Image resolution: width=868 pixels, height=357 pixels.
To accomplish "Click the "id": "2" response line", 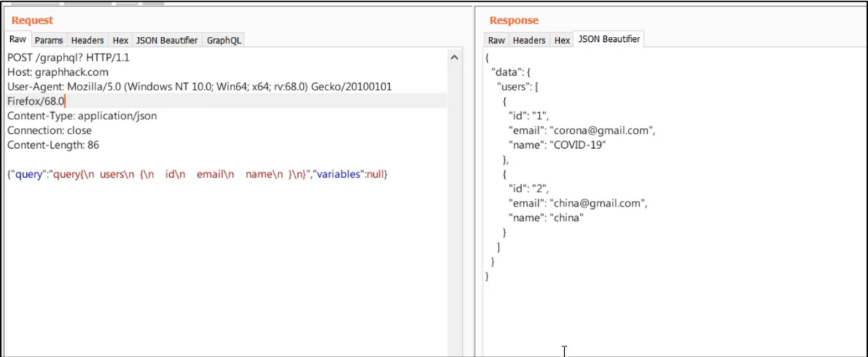I will [529, 189].
